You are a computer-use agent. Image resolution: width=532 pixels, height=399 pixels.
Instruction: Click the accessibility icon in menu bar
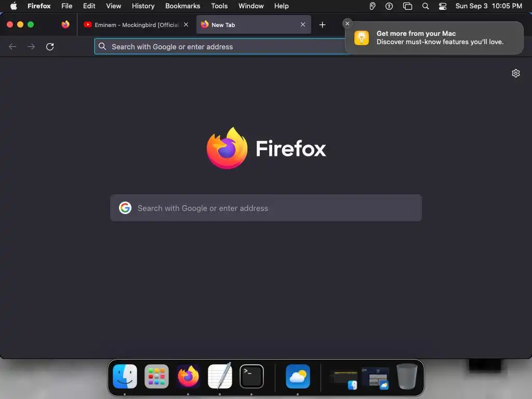(389, 6)
